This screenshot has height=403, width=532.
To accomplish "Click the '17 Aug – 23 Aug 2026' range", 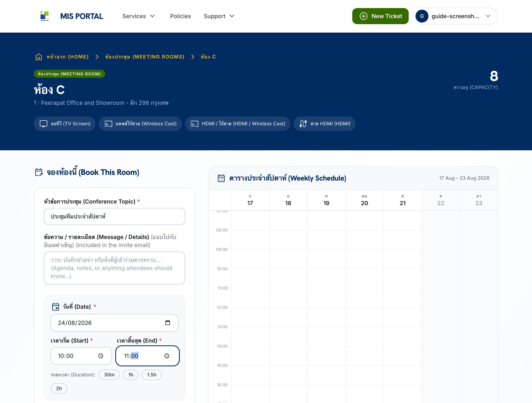I will click(464, 178).
